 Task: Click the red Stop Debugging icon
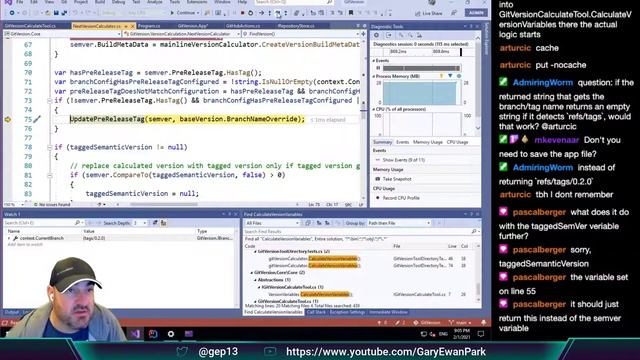(242, 13)
